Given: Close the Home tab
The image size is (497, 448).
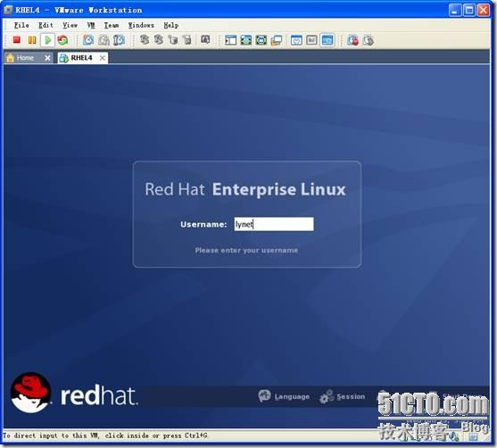Looking at the screenshot, I should pos(47,58).
